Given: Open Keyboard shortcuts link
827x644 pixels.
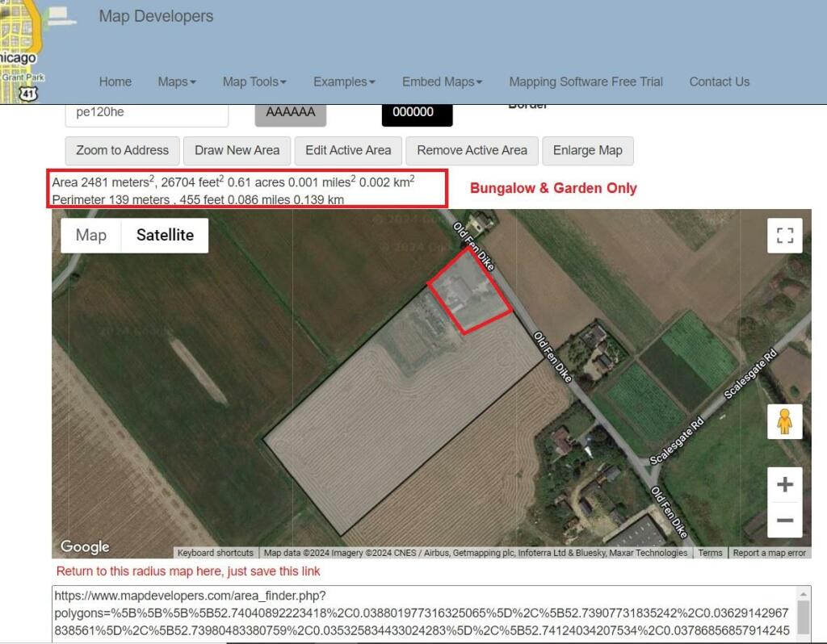Looking at the screenshot, I should click(215, 553).
